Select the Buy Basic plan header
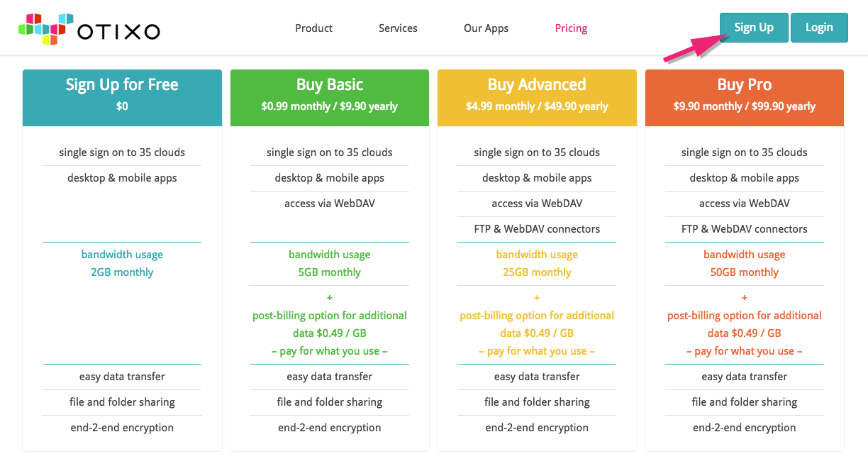Image resolution: width=868 pixels, height=471 pixels. tap(330, 98)
